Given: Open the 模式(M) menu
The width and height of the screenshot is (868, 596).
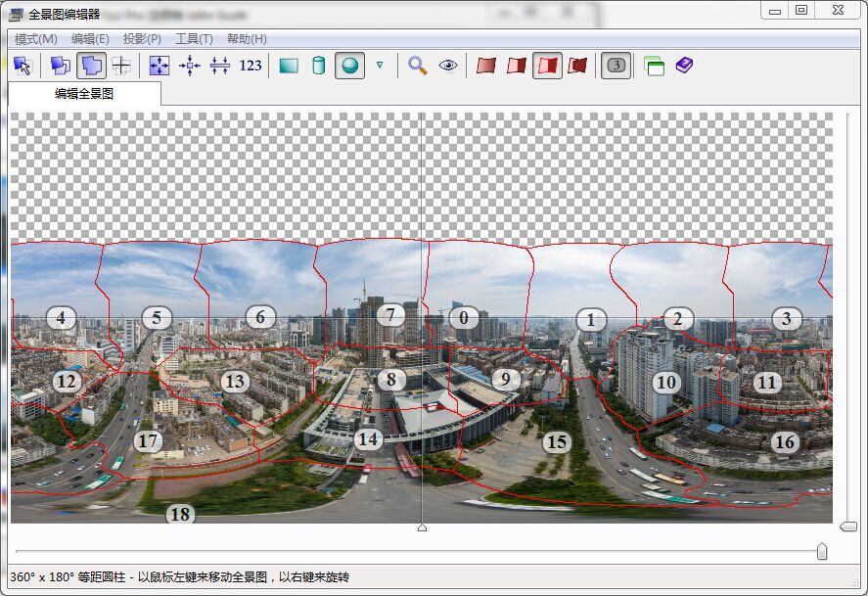Looking at the screenshot, I should click(x=36, y=39).
